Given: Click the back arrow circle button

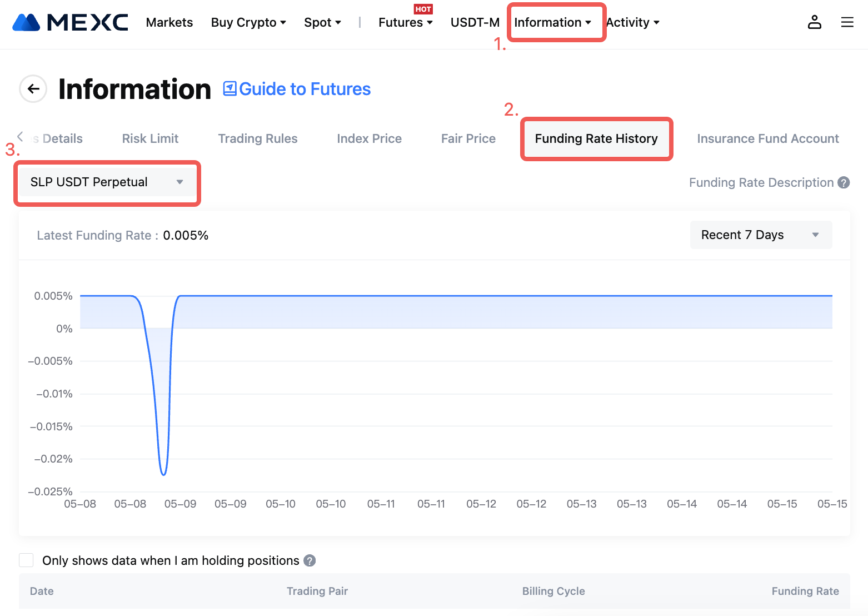Looking at the screenshot, I should point(33,89).
